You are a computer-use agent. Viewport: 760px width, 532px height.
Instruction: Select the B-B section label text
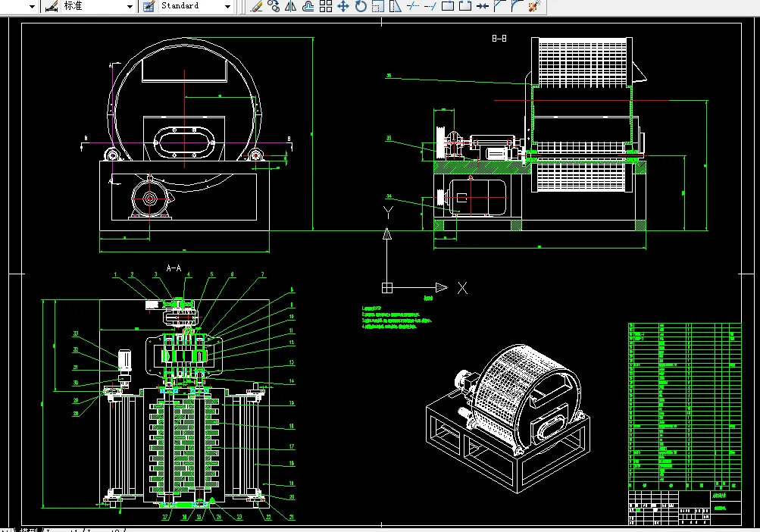pyautogui.click(x=499, y=39)
